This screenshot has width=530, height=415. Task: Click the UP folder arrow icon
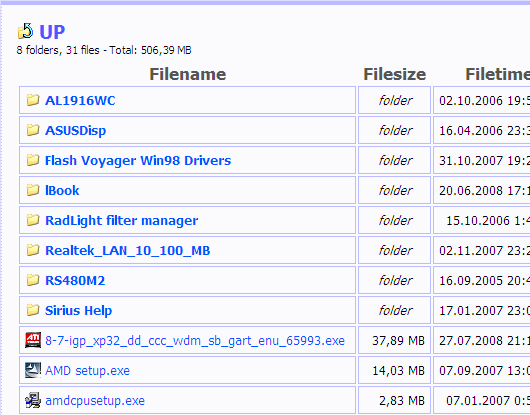[x=25, y=31]
